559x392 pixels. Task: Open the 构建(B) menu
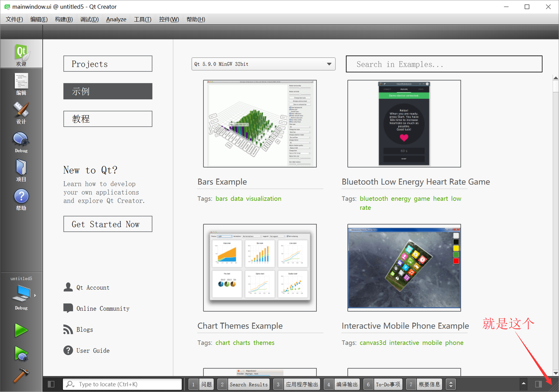(x=64, y=19)
